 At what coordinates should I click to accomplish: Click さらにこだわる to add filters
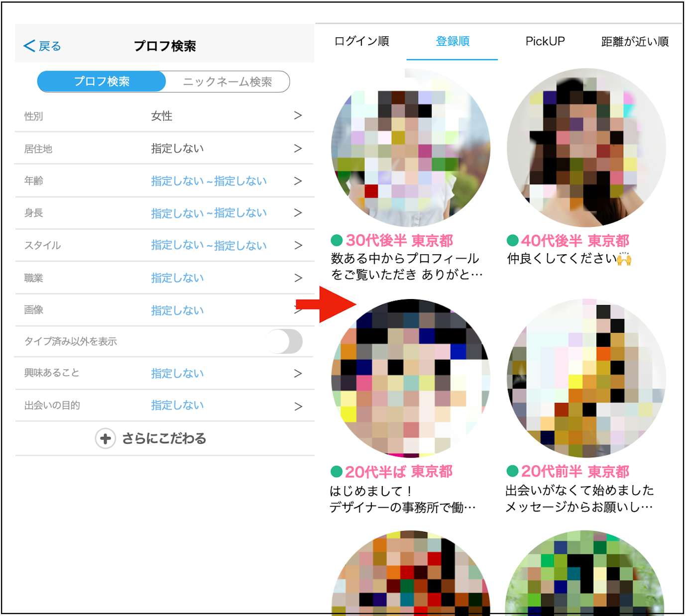click(164, 438)
